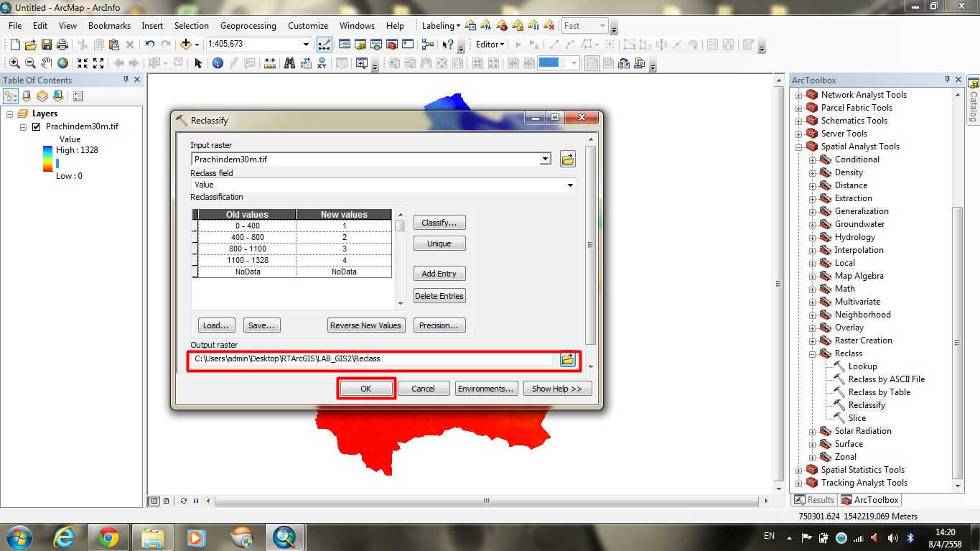Open the Selection menu
This screenshot has width=980, height=551.
tap(192, 26)
